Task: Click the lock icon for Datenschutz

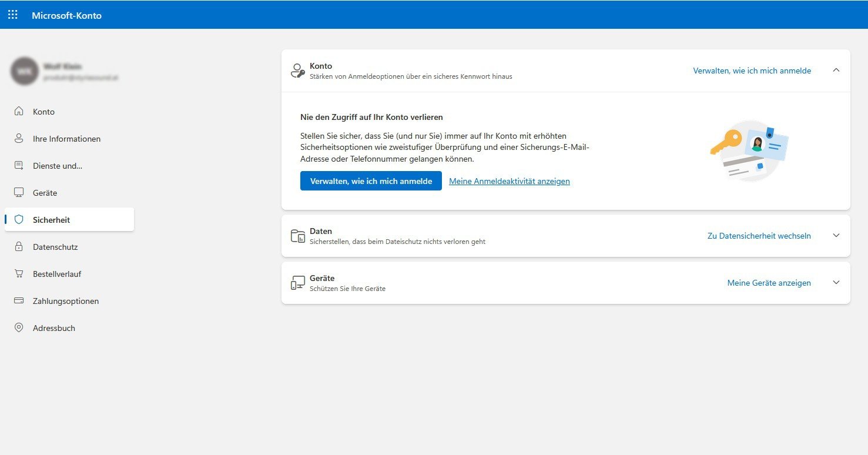Action: pos(19,246)
